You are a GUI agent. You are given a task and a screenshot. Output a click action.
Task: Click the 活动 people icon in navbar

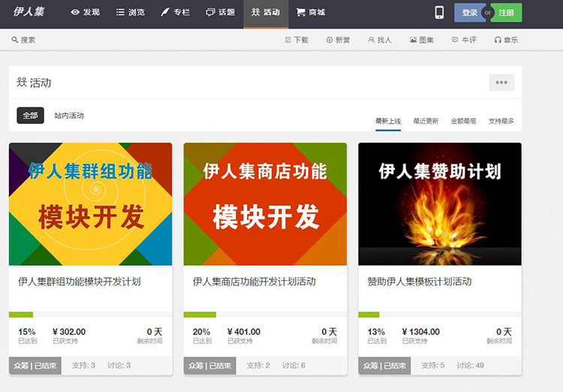[256, 12]
